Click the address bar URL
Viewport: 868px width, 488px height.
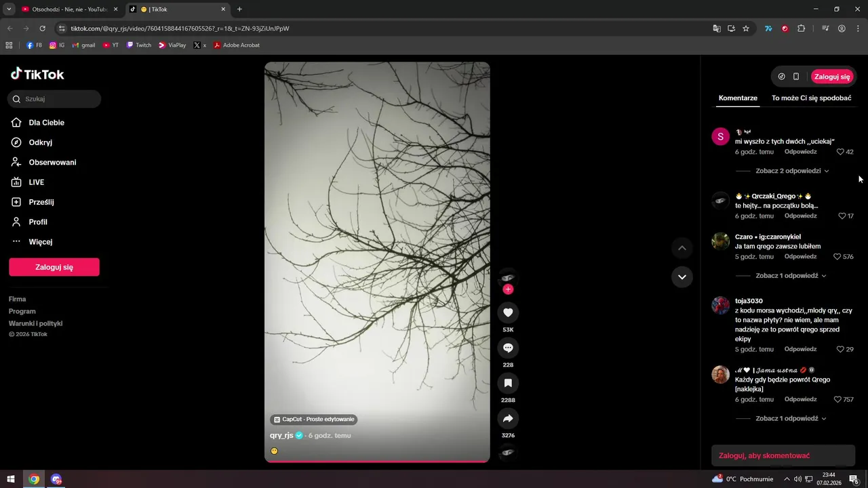pyautogui.click(x=180, y=28)
